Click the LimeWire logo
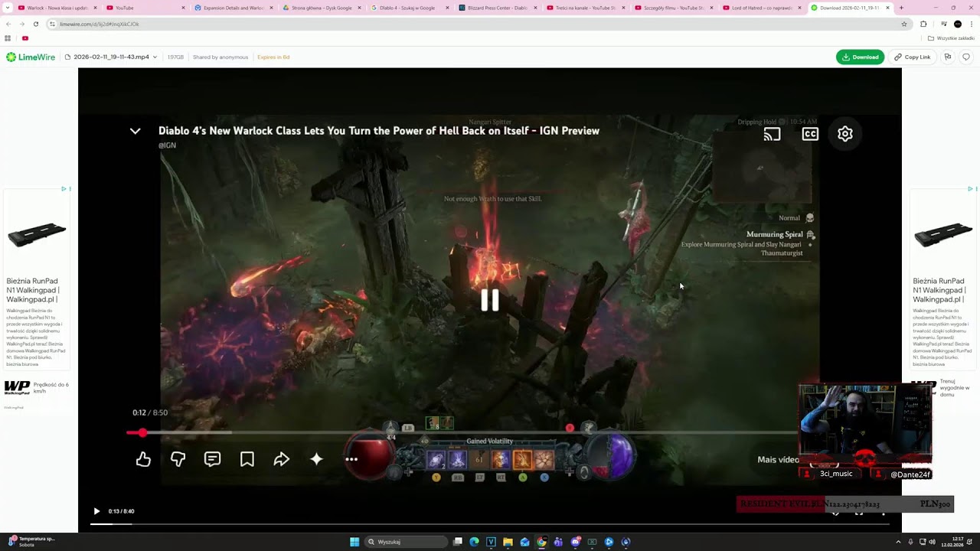The image size is (980, 551). 31,57
